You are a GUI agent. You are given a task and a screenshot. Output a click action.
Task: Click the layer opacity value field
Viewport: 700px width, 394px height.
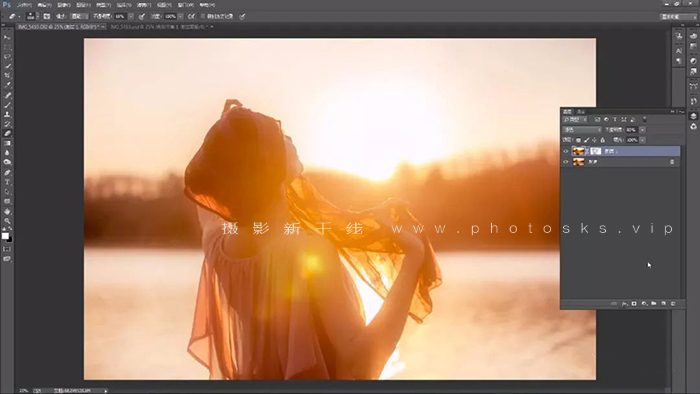click(x=631, y=130)
